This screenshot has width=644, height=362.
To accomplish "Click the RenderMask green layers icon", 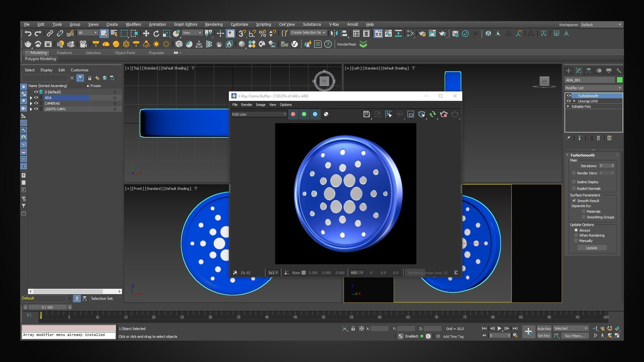I will (363, 44).
